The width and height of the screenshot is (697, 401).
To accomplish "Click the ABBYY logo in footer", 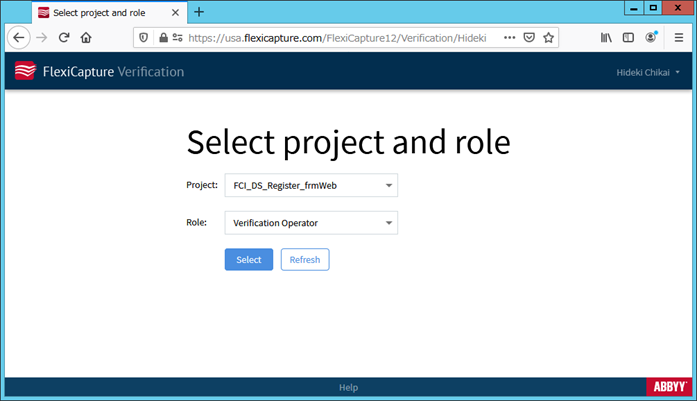I will (669, 387).
